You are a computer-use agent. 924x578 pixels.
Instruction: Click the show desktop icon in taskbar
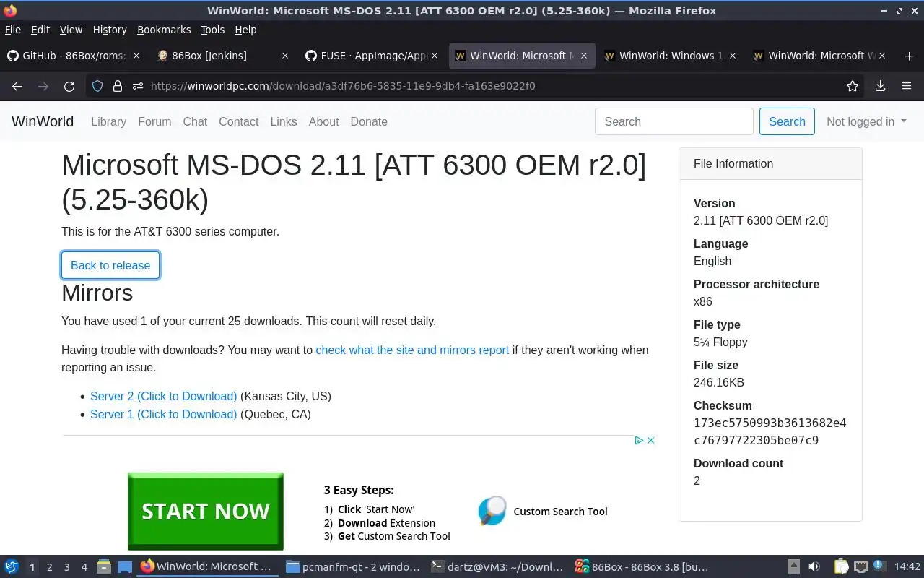click(x=124, y=567)
